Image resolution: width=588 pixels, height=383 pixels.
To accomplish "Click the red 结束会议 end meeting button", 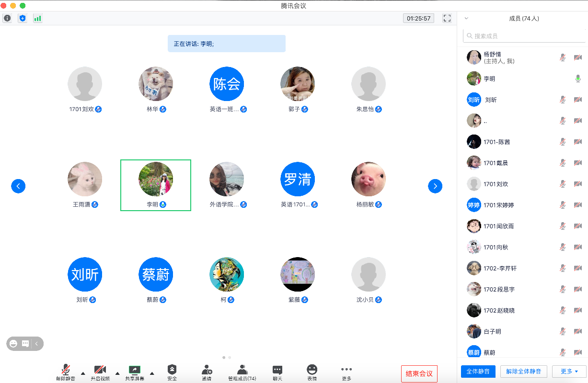I will 419,373.
